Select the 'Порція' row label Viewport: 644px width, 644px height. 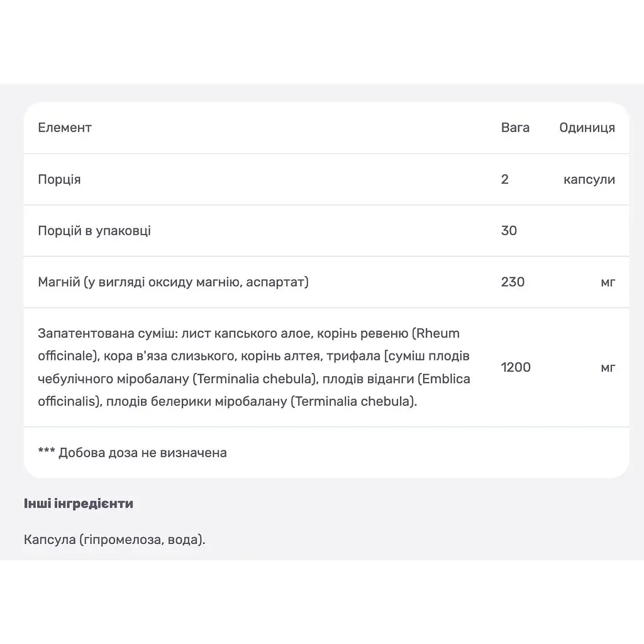click(x=59, y=179)
